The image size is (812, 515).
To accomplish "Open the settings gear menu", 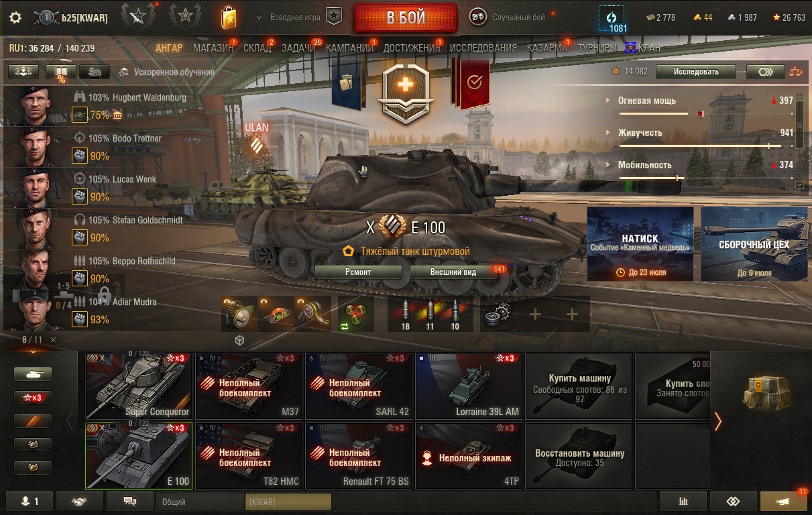I will (x=15, y=17).
